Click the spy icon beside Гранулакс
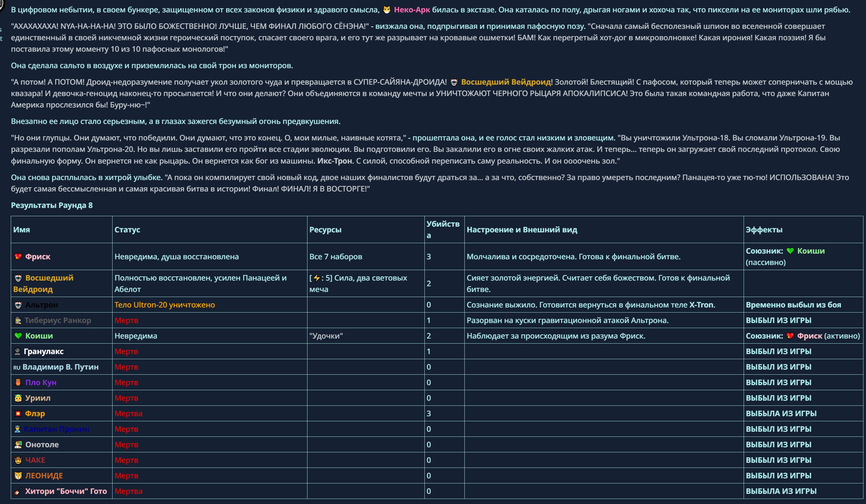The height and width of the screenshot is (504, 866). click(17, 352)
